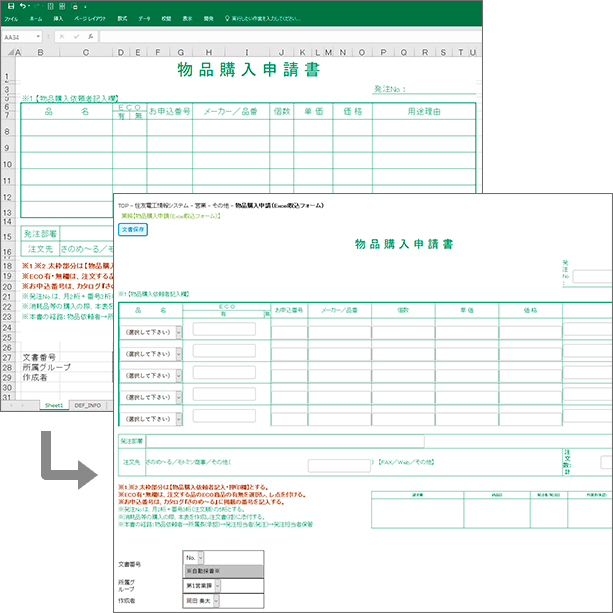Open the ページレイアウト ribbon tab
Screen dimensions: 613x613
click(x=90, y=19)
